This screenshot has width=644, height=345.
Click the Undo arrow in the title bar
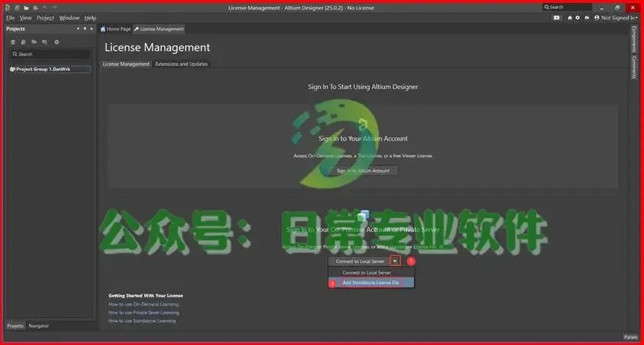click(44, 8)
